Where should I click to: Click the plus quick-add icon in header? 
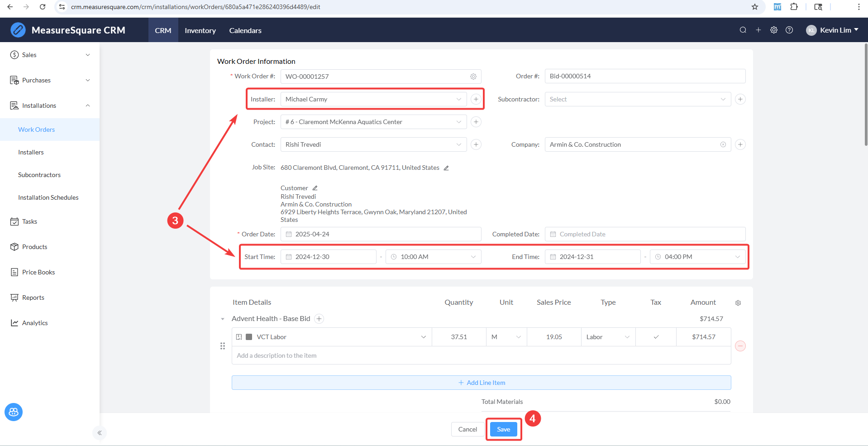pyautogui.click(x=758, y=30)
